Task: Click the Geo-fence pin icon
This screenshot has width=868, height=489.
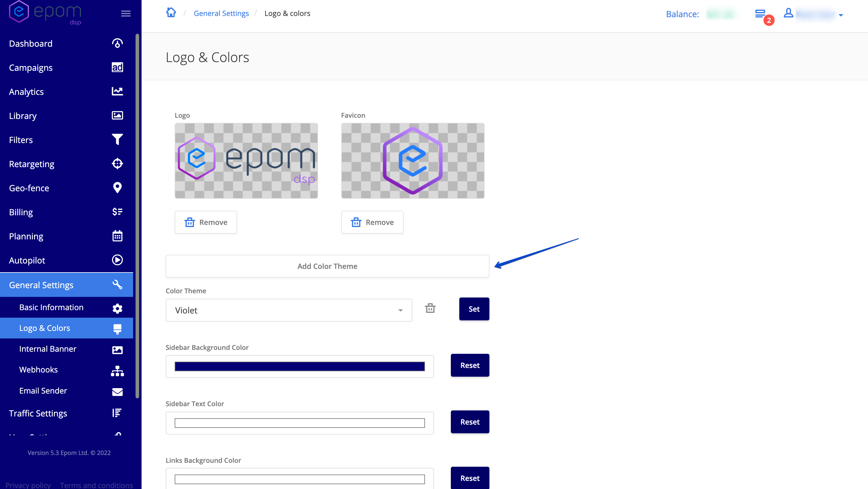Action: point(117,188)
